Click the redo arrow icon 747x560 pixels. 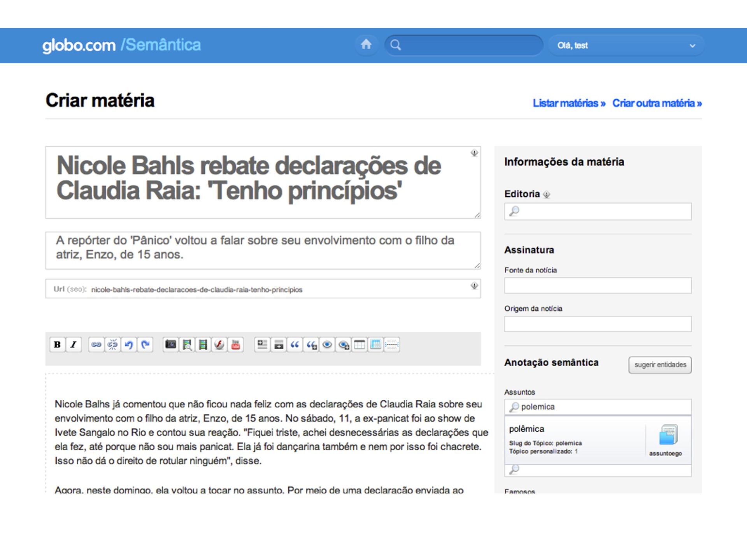coord(145,345)
